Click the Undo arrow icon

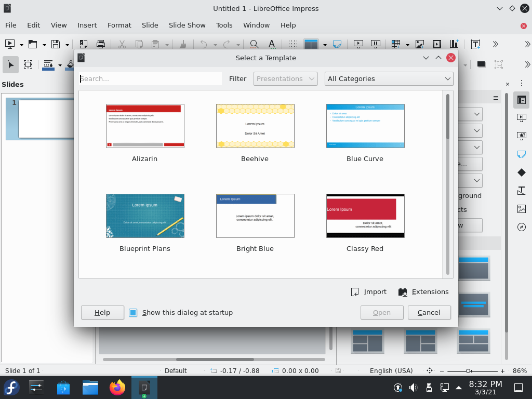(204, 44)
